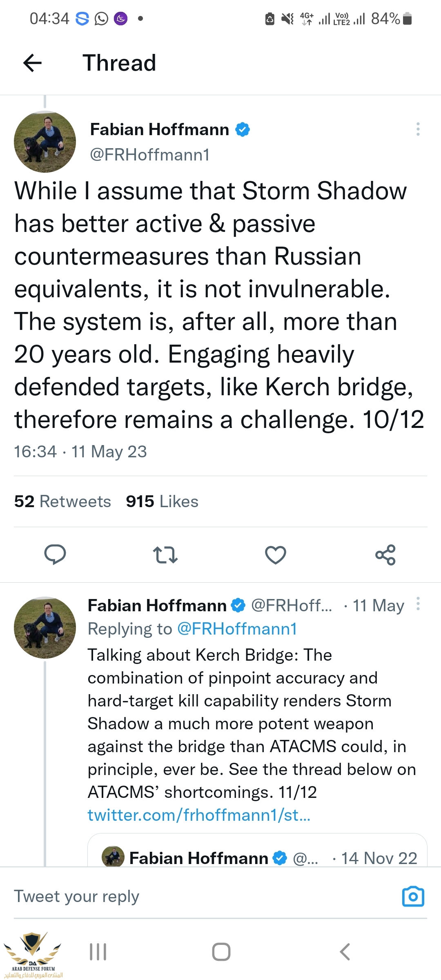The image size is (441, 980).
Task: View the 915 Likes list
Action: (162, 501)
